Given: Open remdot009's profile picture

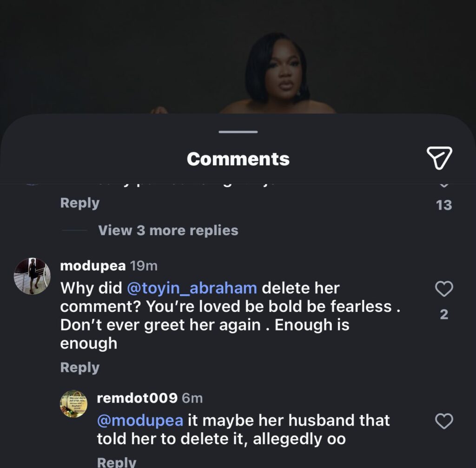Looking at the screenshot, I should coord(73,403).
